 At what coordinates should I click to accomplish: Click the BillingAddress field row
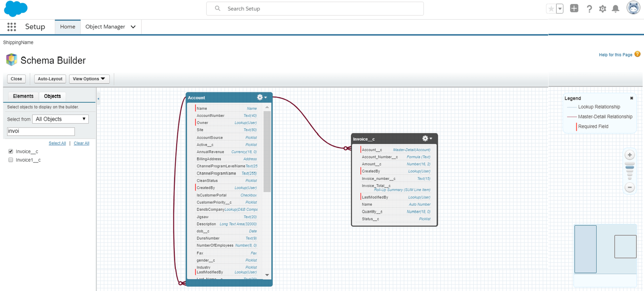point(226,159)
